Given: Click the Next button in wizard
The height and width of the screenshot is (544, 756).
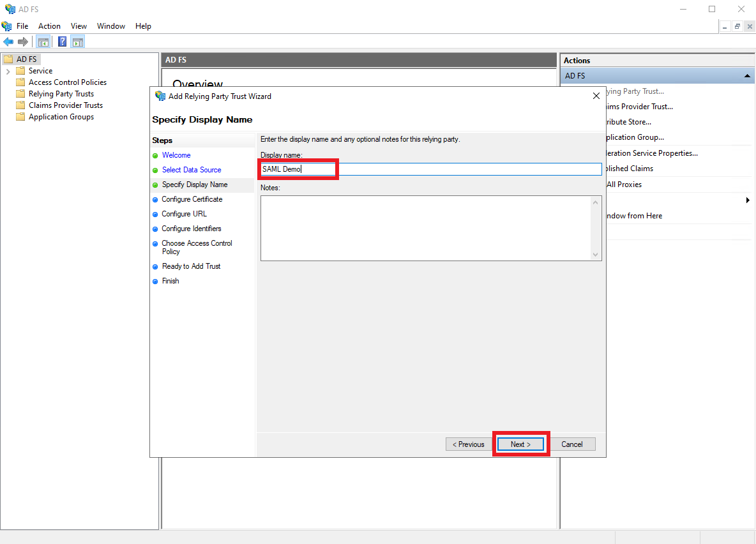Looking at the screenshot, I should point(520,444).
